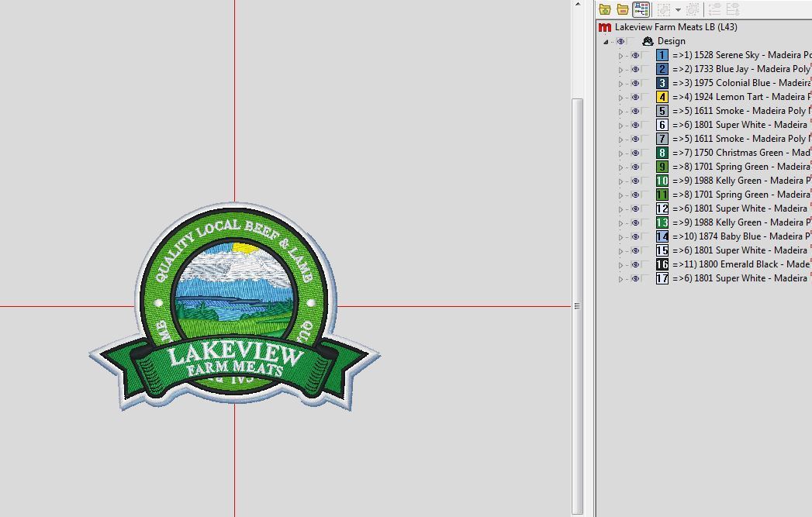Expand color 4 Lemon Tart row

click(x=620, y=98)
